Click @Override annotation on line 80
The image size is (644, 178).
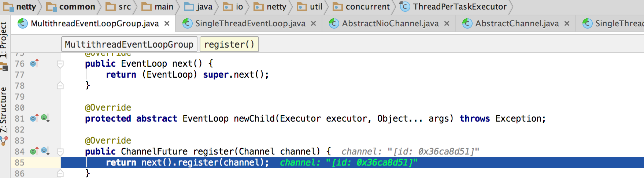click(x=108, y=108)
